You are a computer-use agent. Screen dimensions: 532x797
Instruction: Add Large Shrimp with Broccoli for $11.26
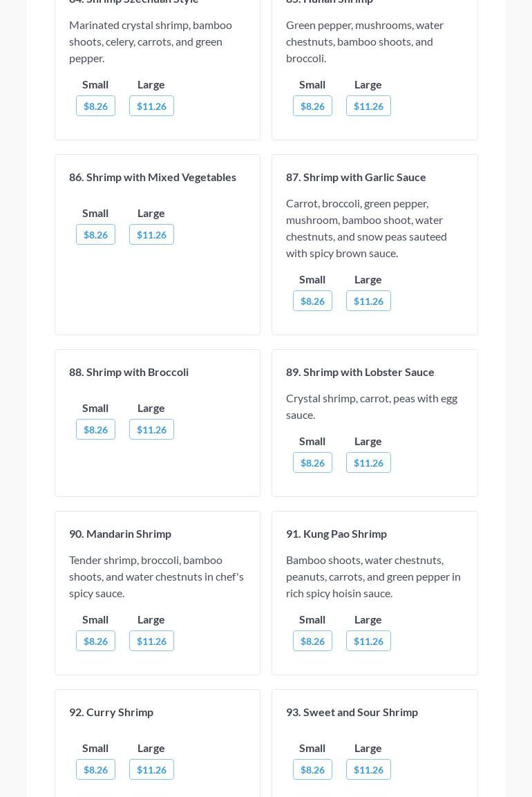151,429
